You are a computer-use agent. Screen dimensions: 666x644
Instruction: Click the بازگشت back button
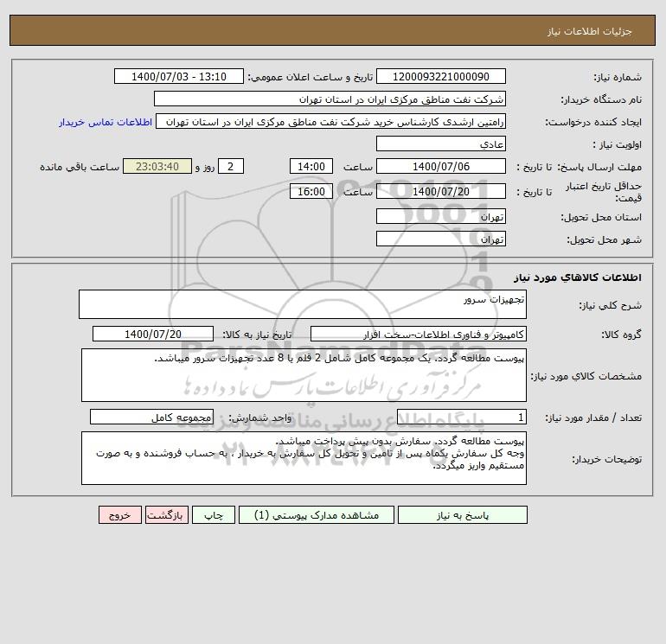[x=166, y=514]
